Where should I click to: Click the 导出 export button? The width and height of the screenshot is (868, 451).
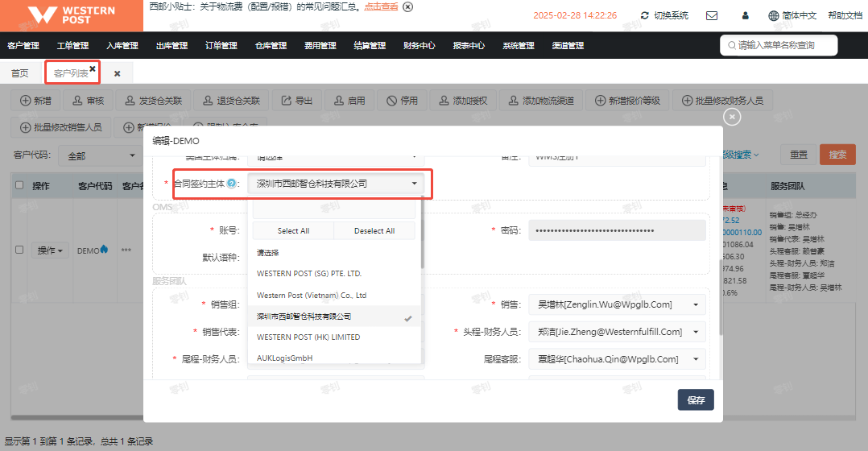point(296,101)
